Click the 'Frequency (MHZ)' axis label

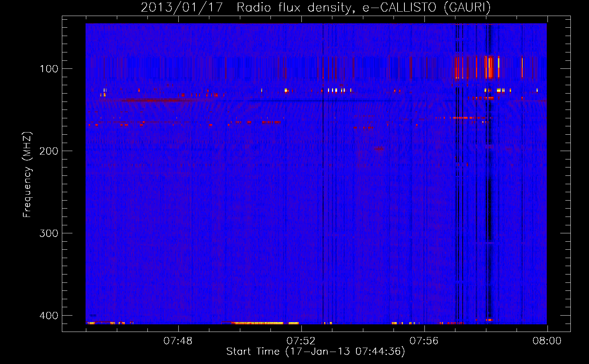[x=27, y=175]
